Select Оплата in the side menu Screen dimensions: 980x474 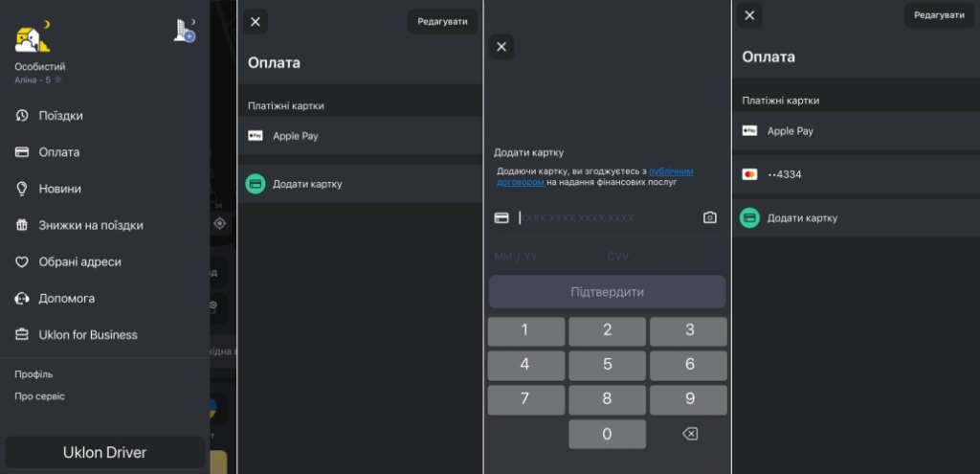pos(58,152)
